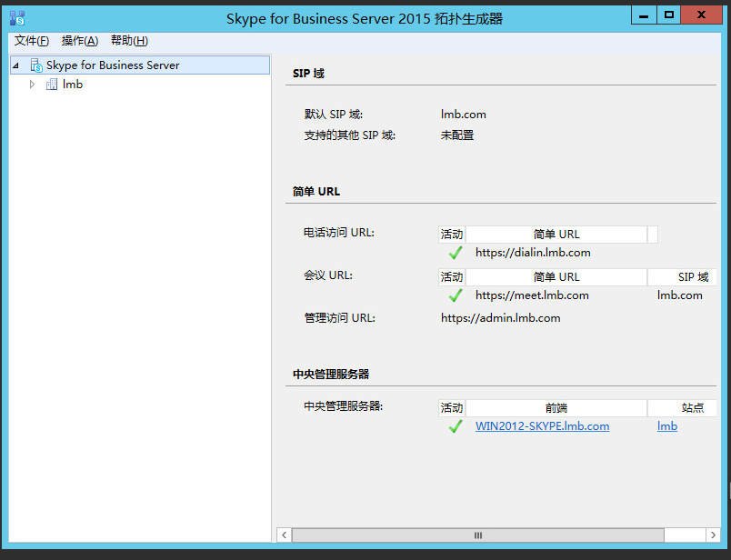Collapse the Skype for Business Server tree node
Viewport: 731px width, 560px height.
15,65
